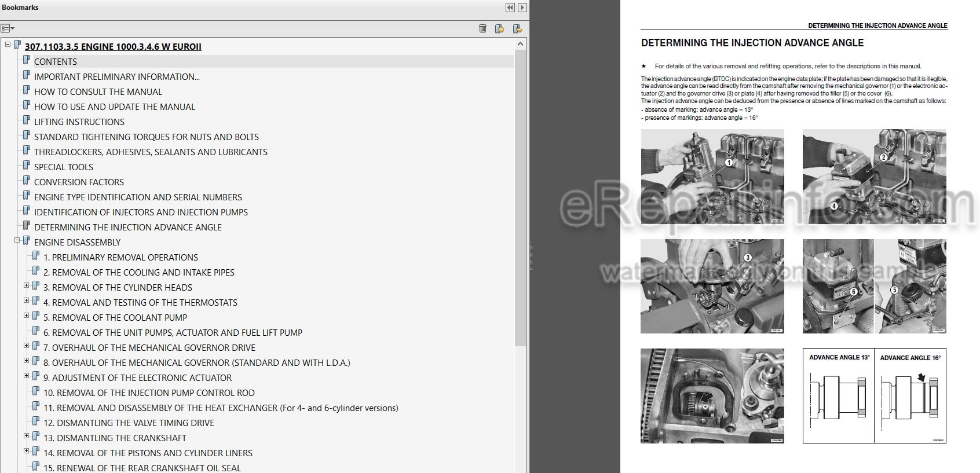Click the bookmark icon beside CONVERSION FACTORS
This screenshot has width=980, height=473.
pos(26,181)
